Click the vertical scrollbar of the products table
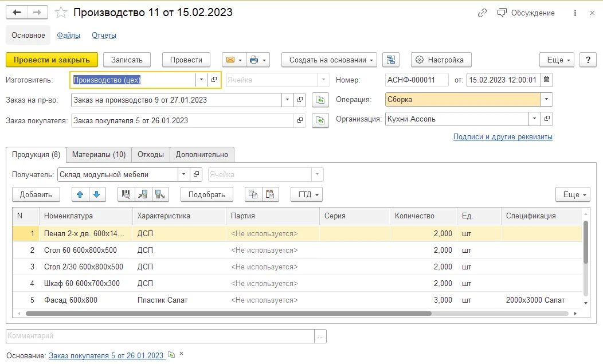Screen dimensions: 603x364 [586, 242]
